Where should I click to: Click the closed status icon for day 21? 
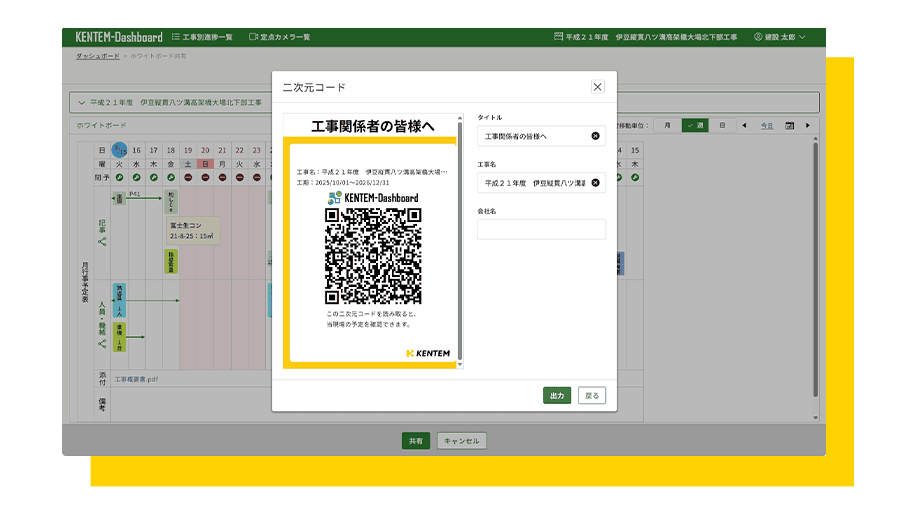coord(223,178)
